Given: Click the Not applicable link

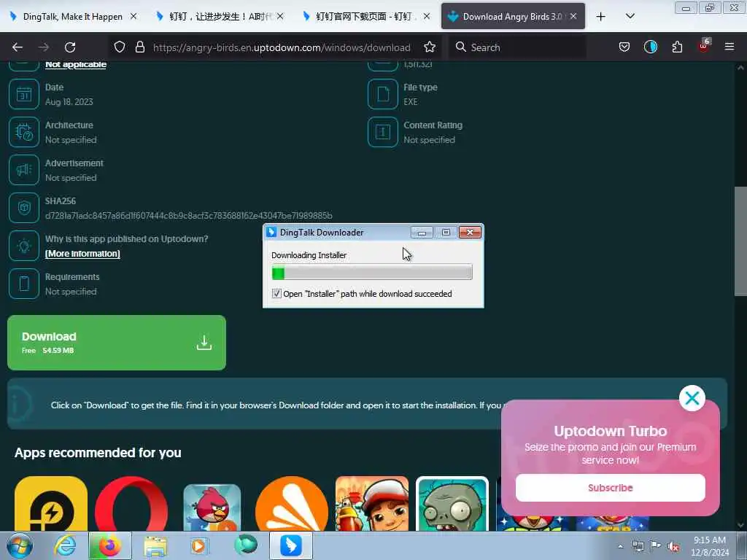Looking at the screenshot, I should click(x=76, y=64).
